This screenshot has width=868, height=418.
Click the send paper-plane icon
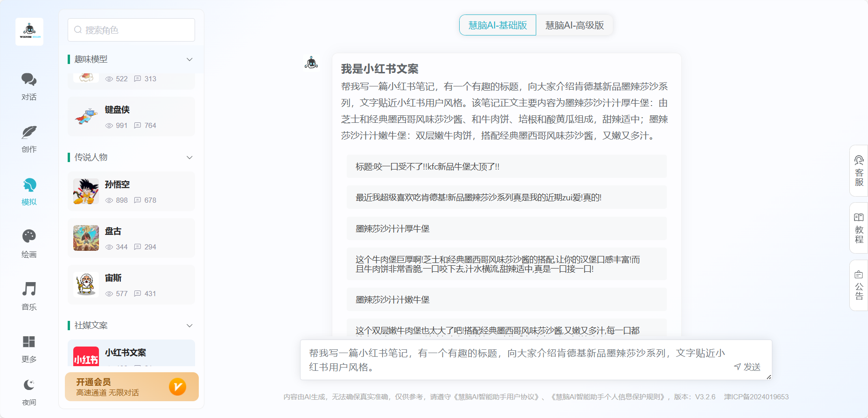point(738,367)
